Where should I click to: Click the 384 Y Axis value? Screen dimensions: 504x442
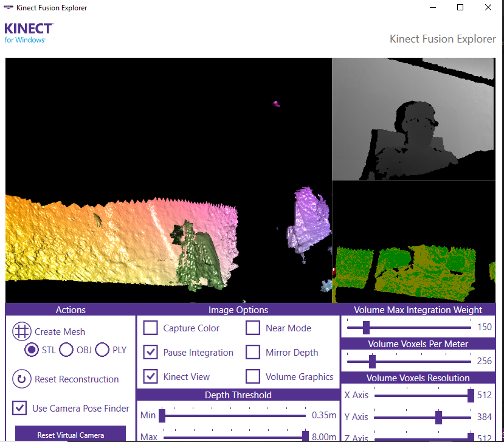pos(485,417)
